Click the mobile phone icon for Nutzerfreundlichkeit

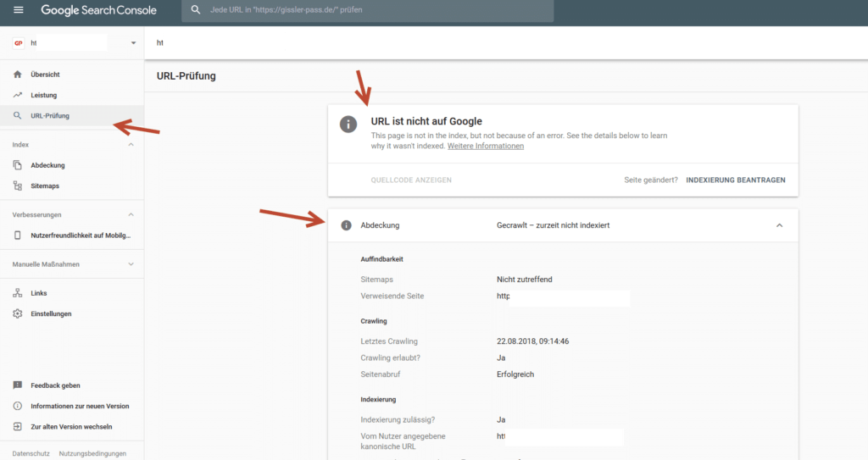[x=18, y=236]
